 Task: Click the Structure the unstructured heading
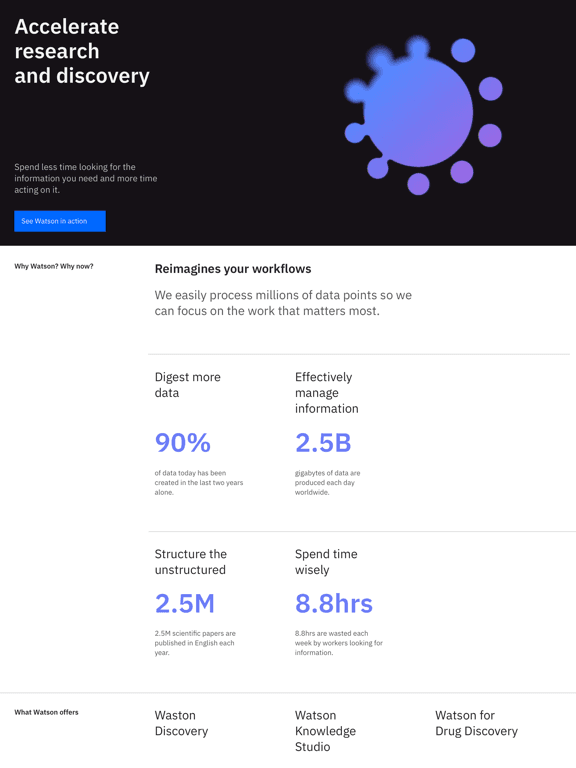pyautogui.click(x=191, y=562)
